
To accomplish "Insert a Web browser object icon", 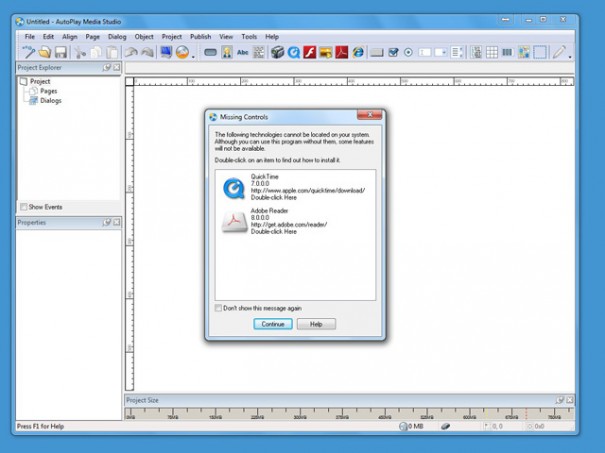I will click(x=358, y=52).
